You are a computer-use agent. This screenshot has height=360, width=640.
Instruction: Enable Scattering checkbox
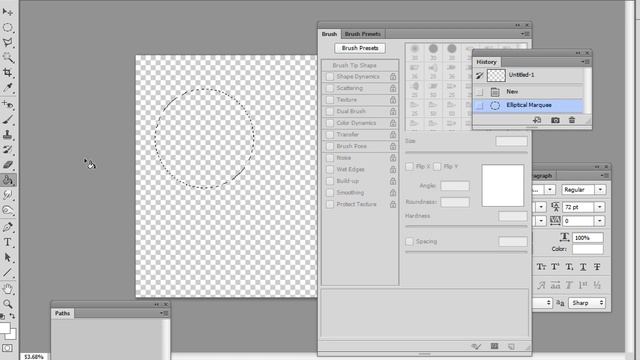[330, 88]
